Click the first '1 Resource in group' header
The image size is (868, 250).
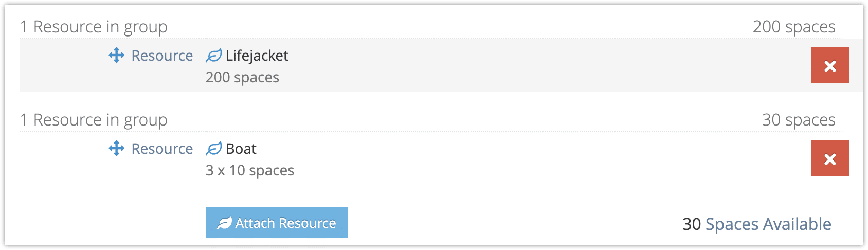94,27
